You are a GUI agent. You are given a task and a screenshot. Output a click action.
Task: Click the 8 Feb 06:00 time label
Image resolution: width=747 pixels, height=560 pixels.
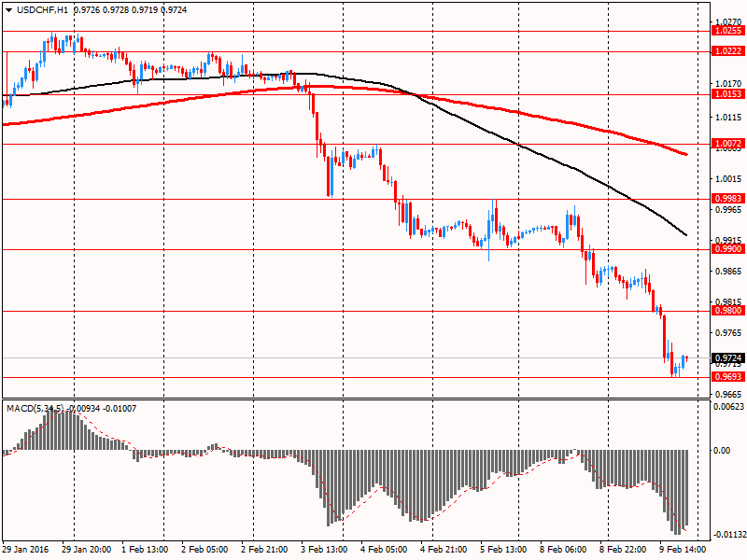[x=563, y=550]
